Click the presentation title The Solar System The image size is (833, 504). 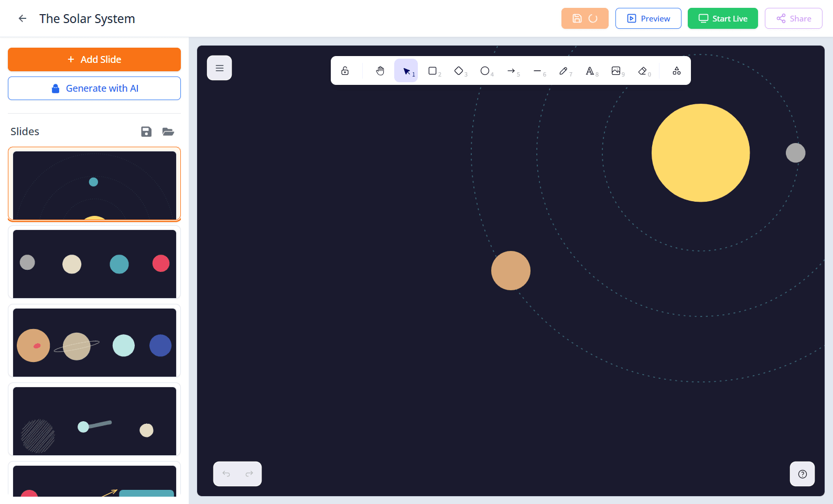click(87, 19)
